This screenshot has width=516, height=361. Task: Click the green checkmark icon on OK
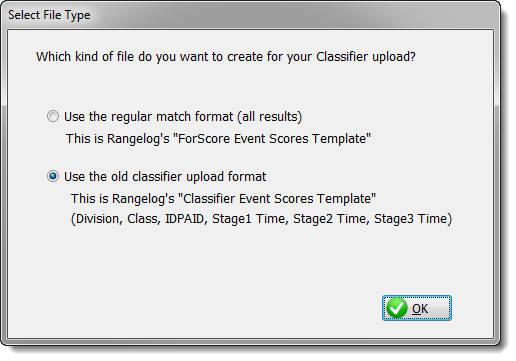[397, 308]
